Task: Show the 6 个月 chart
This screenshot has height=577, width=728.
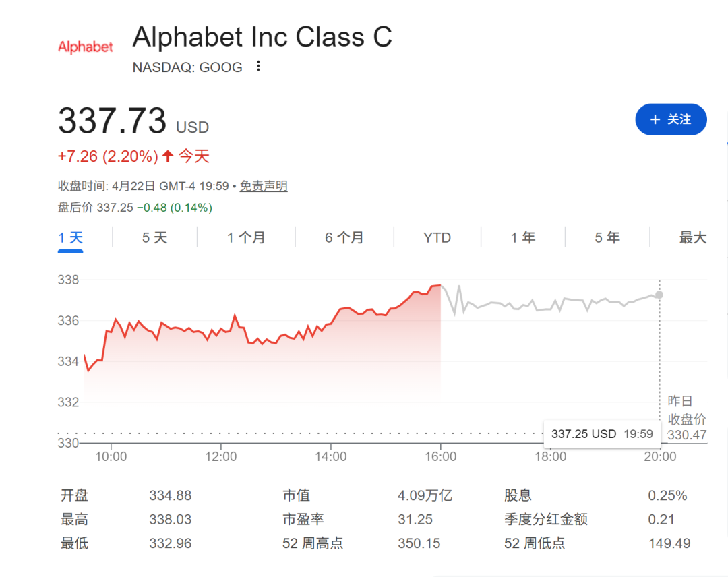Action: [x=344, y=237]
